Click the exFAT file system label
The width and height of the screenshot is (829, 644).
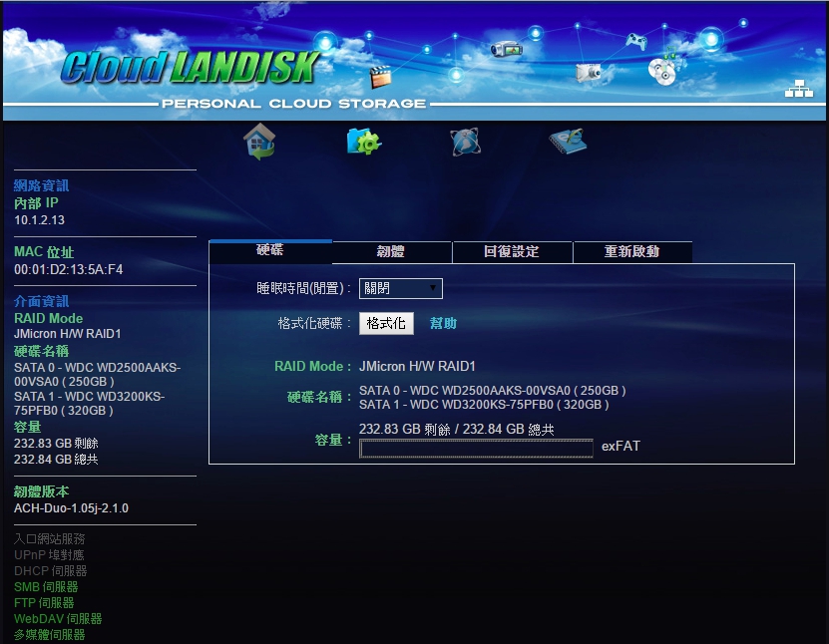pyautogui.click(x=621, y=447)
